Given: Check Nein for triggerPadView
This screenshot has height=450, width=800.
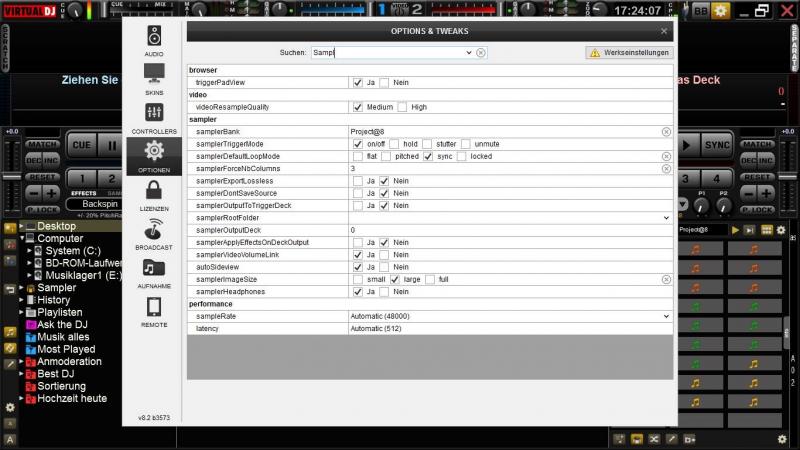Looking at the screenshot, I should (x=384, y=82).
